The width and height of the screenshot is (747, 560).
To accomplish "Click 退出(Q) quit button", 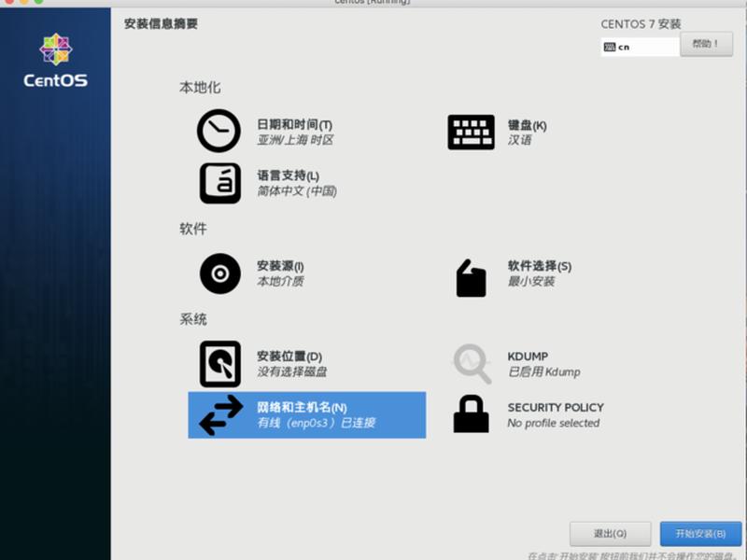I will pos(610,534).
